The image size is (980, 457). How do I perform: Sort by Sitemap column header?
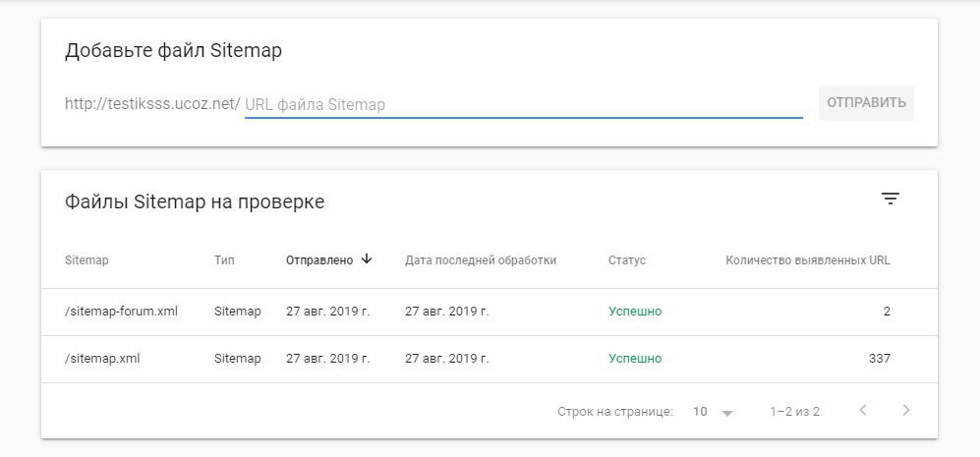click(86, 260)
